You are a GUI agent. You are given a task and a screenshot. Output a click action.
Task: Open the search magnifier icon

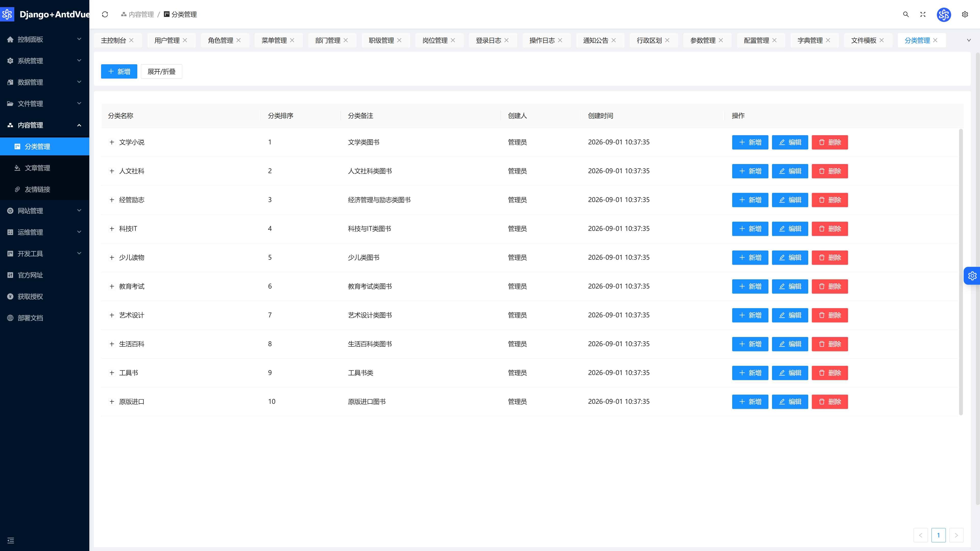(x=906, y=15)
